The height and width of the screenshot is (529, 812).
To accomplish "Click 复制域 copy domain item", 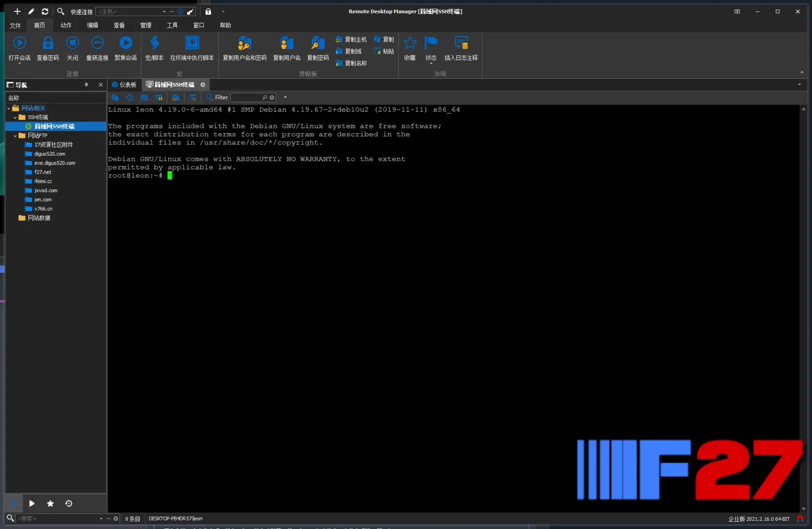I will point(349,51).
